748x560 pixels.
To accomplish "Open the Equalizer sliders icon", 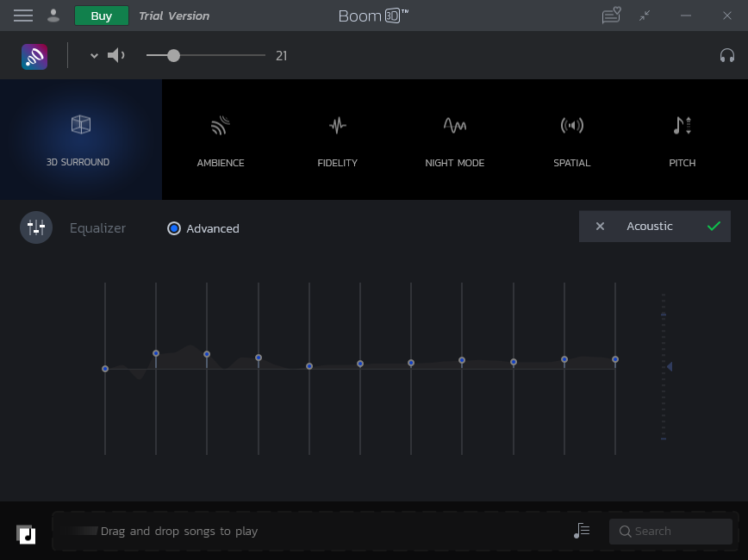I will (x=35, y=227).
